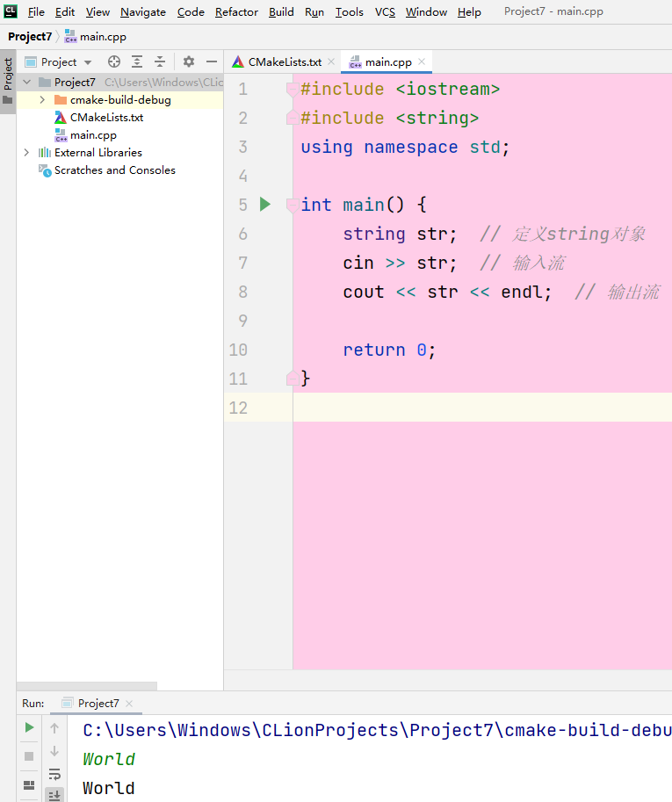Open the Build menu
This screenshot has width=672, height=802.
281,11
